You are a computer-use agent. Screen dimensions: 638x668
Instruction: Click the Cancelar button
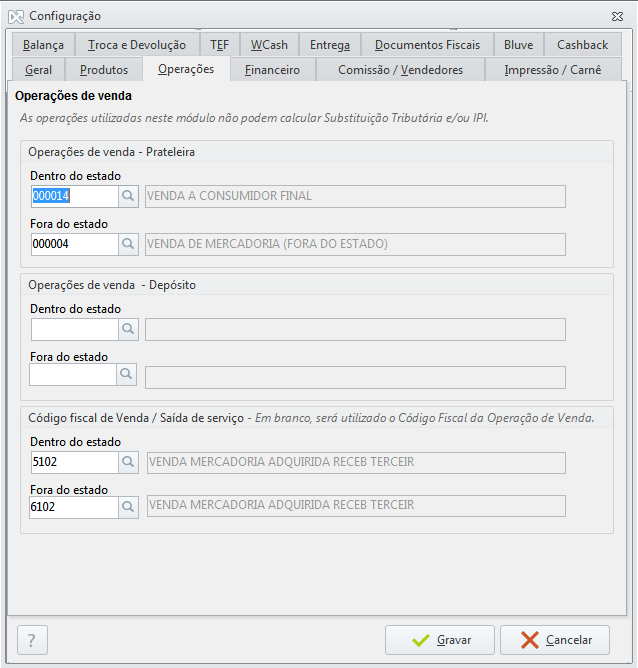tap(554, 640)
